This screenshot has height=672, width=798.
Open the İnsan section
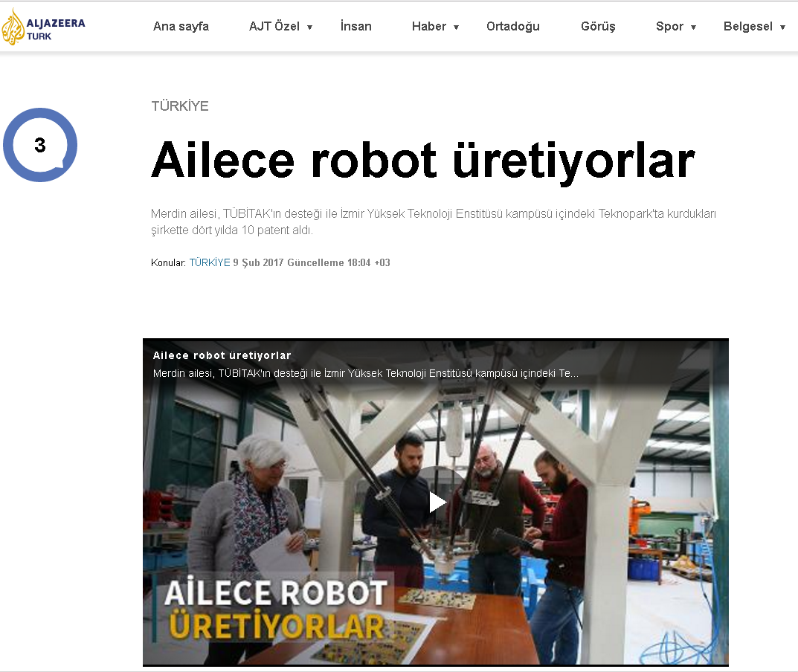pyautogui.click(x=355, y=27)
